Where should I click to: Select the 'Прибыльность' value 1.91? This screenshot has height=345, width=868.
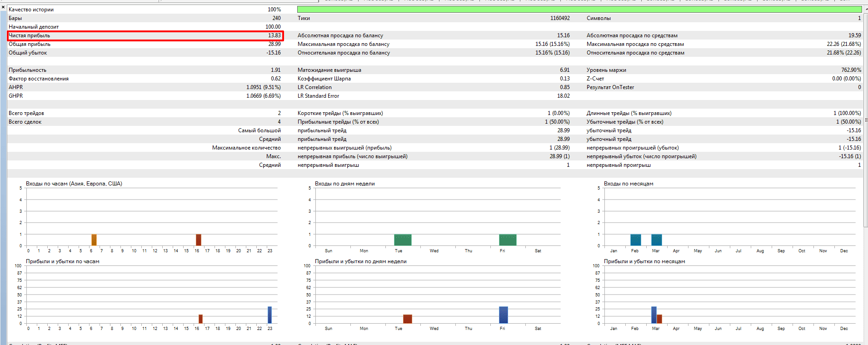coord(275,70)
